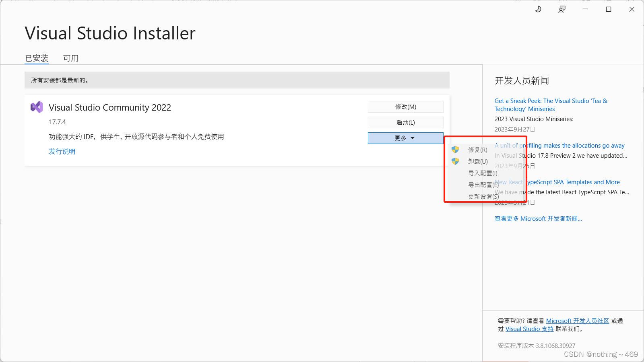644x362 pixels.
Task: Switch to the 已安装 tab
Action: [37, 58]
